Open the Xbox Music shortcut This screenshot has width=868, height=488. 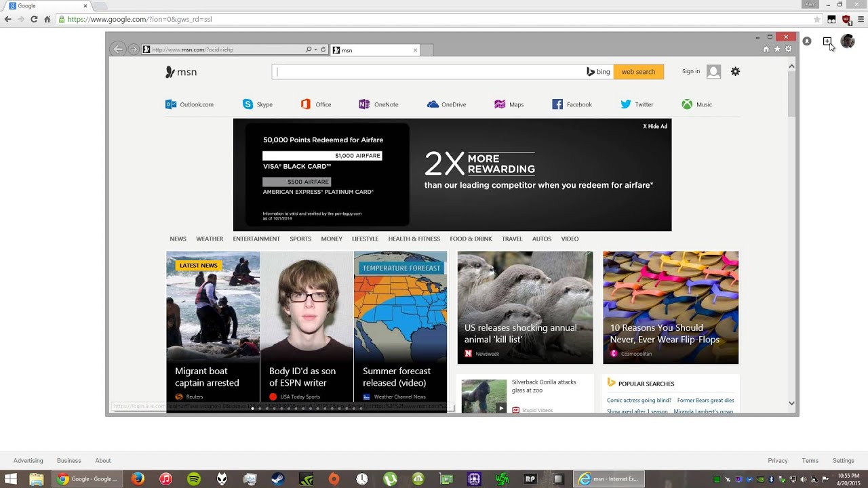pos(697,104)
